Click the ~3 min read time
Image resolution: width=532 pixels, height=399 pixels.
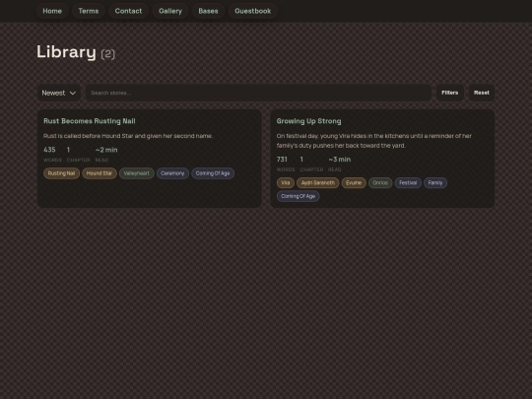tap(340, 160)
